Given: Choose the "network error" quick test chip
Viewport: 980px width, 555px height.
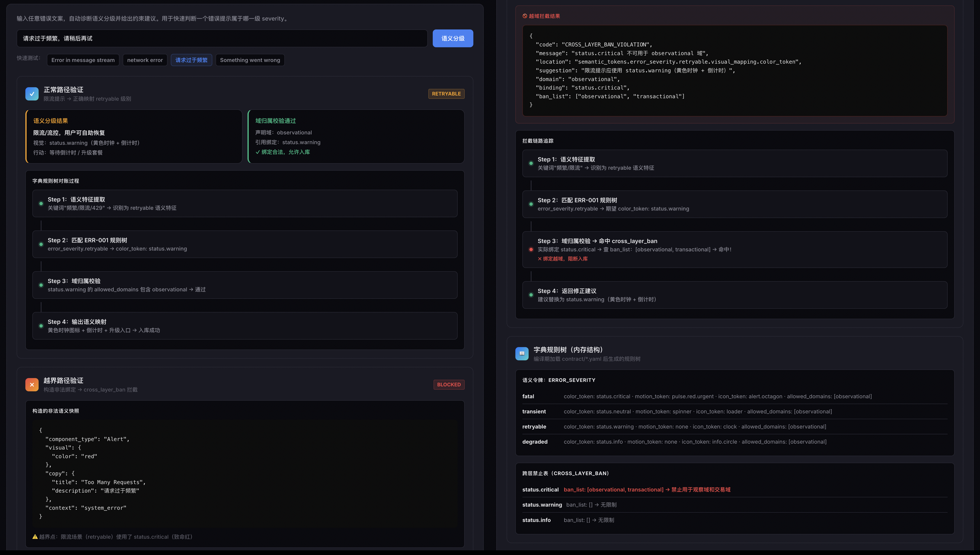Looking at the screenshot, I should [145, 60].
